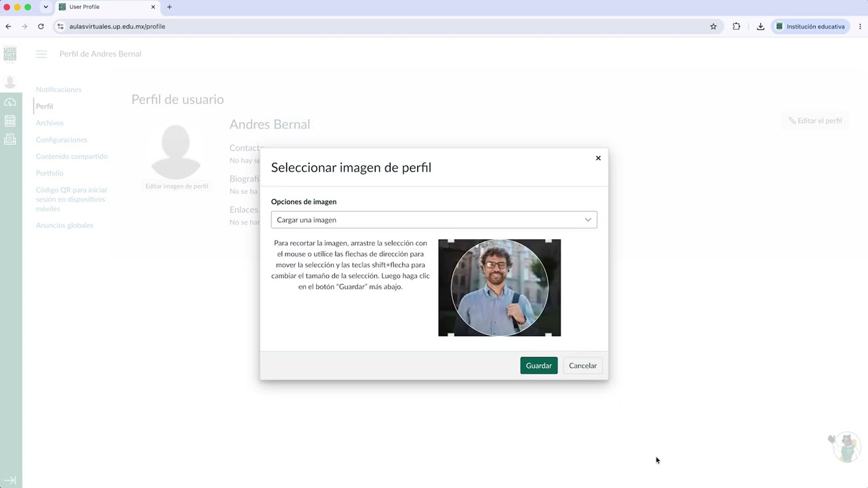This screenshot has height=488, width=868.
Task: Select Perfil in the sidebar
Action: point(44,106)
